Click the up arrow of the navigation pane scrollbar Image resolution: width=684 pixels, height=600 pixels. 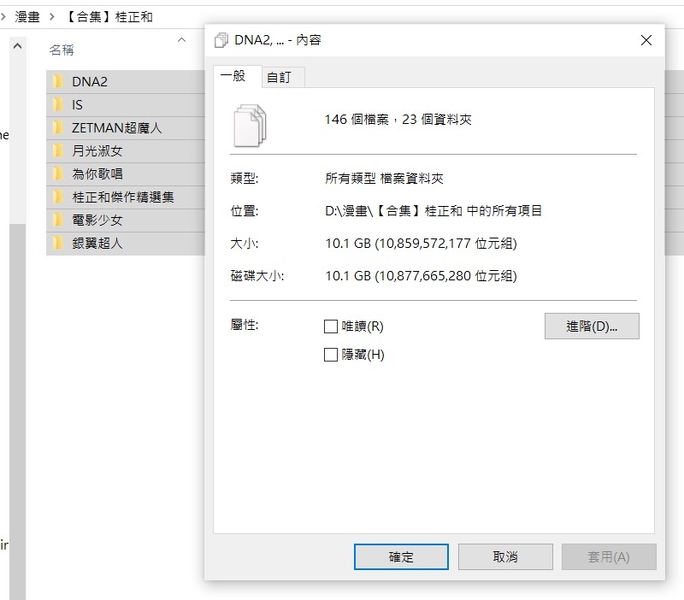[17, 46]
